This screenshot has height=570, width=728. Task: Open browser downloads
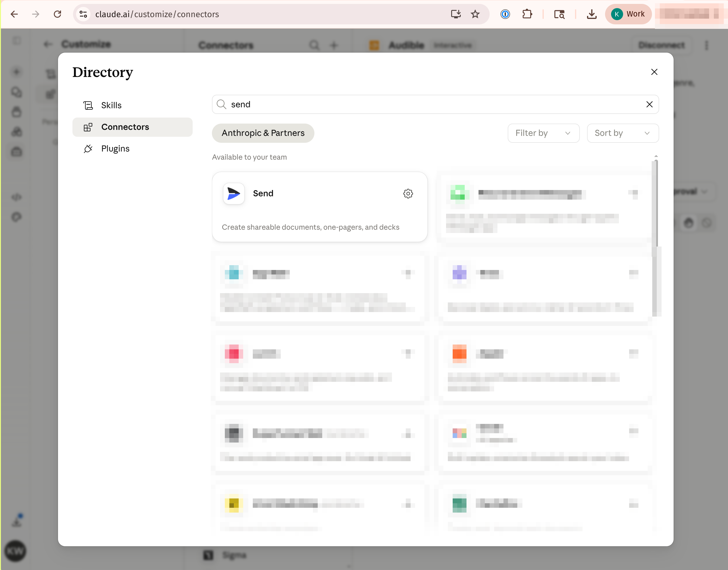(x=592, y=14)
